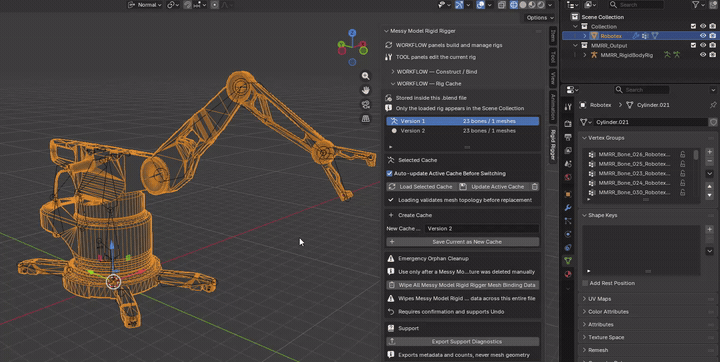
Task: Open the Material properties sphere icon
Action: [568, 274]
